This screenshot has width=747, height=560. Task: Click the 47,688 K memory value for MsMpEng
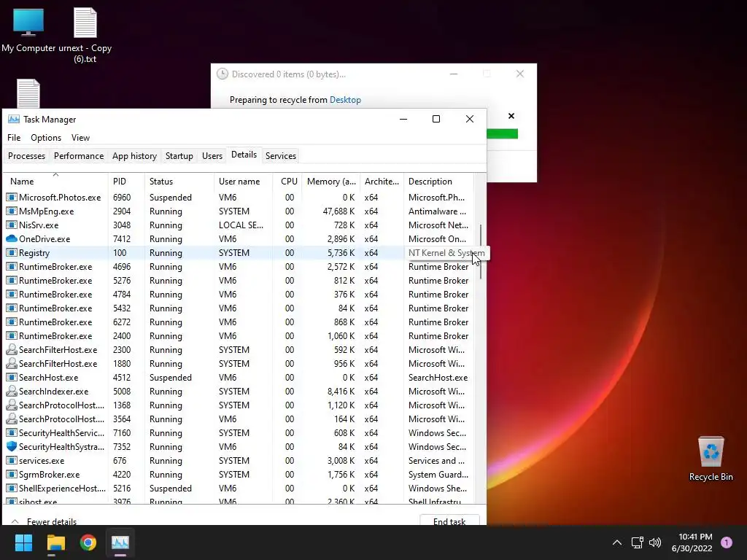338,211
